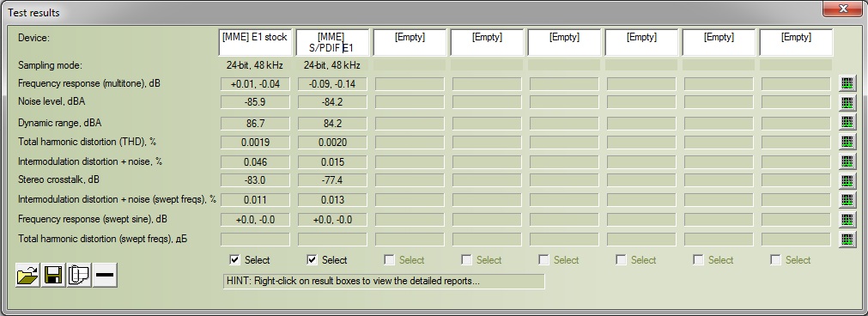Show Stereo crosstalk graph
Screen dimensions: 868x316
(x=847, y=180)
